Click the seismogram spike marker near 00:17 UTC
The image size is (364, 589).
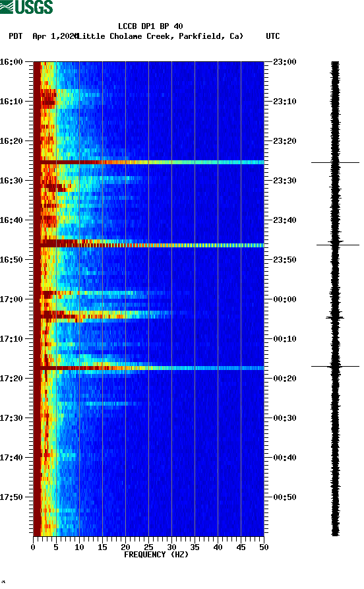pyautogui.click(x=335, y=366)
